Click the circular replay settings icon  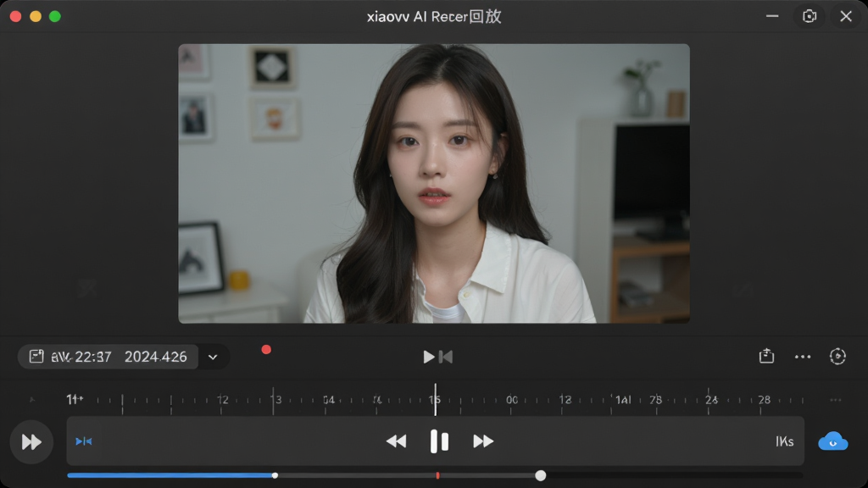[x=837, y=357]
